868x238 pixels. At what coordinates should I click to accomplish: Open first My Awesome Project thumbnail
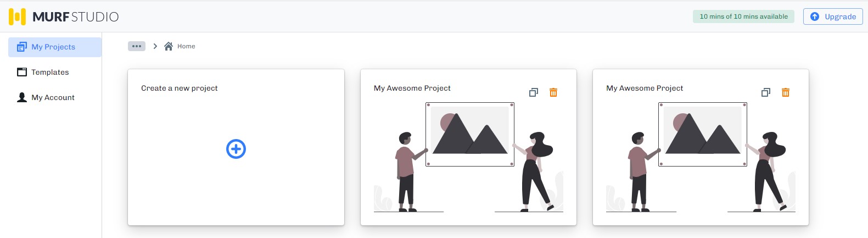coord(468,157)
